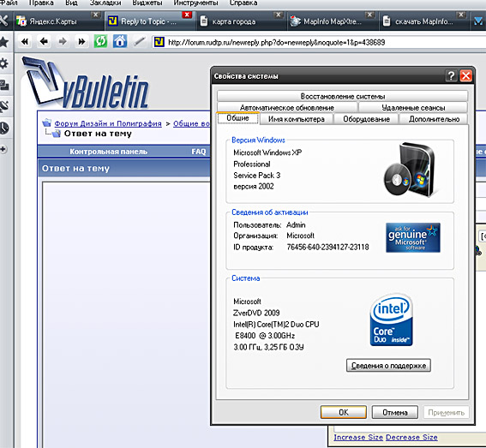Click the rewind navigation button
The height and width of the screenshot is (448, 486).
(x=25, y=41)
